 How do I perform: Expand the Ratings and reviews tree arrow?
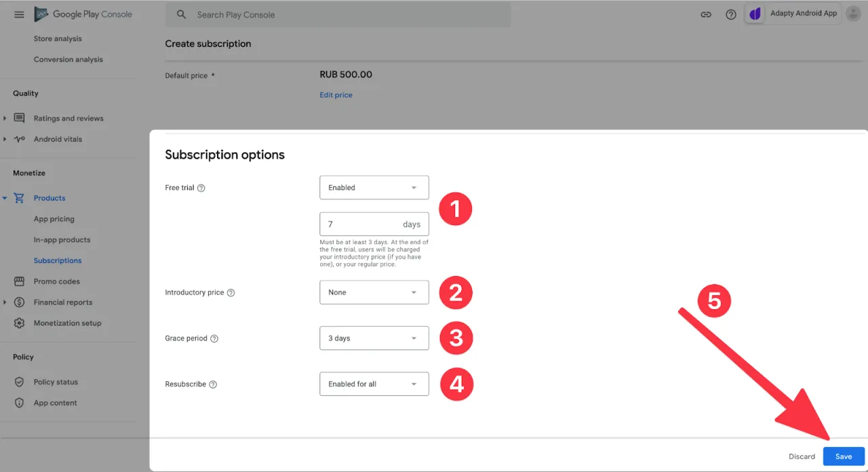click(5, 119)
